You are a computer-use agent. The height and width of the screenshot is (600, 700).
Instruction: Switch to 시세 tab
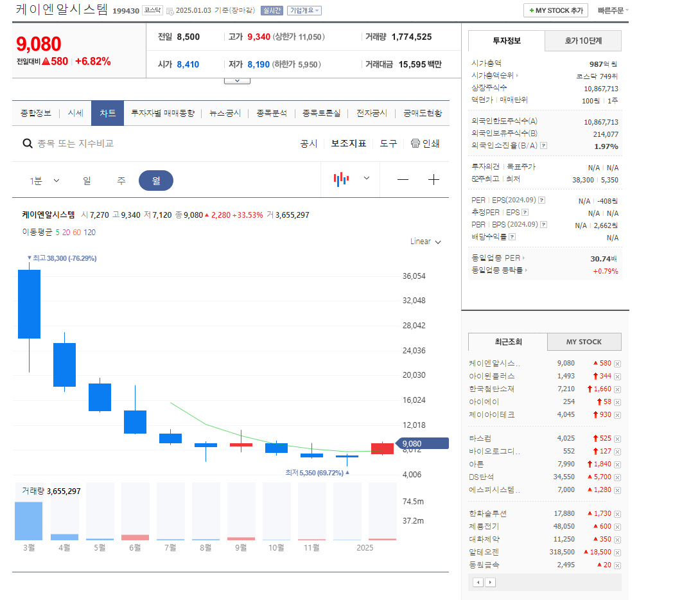click(75, 113)
